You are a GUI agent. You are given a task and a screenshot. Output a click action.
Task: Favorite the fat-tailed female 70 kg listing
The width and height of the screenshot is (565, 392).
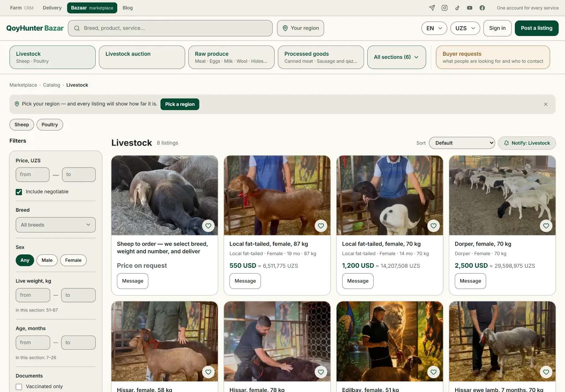click(434, 226)
